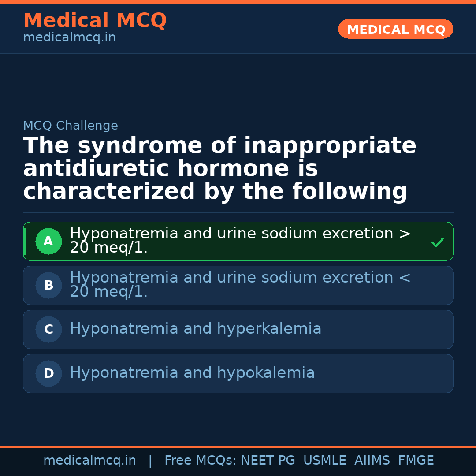
Task: Open medicalmcq.in link in footer
Action: (x=89, y=461)
